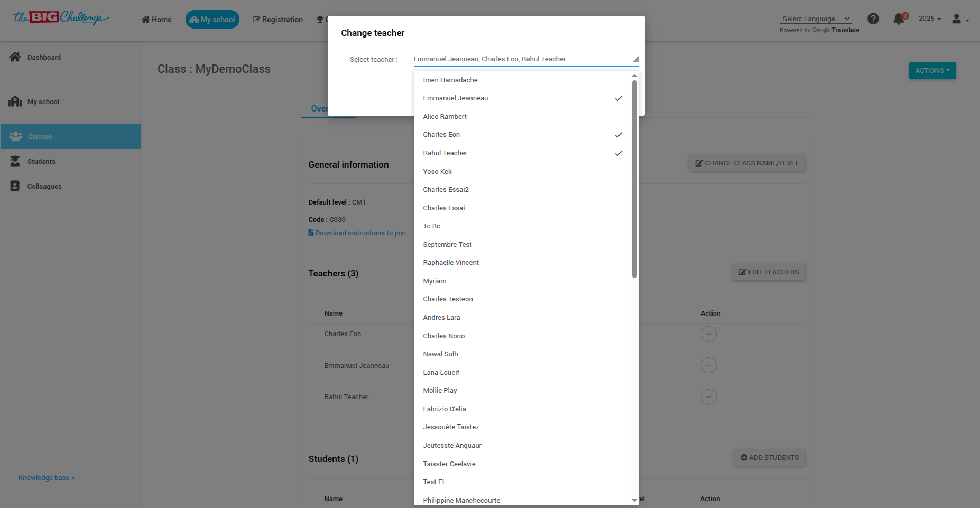Viewport: 980px width, 508px height.
Task: Switch to the Registration tab
Action: pyautogui.click(x=278, y=19)
